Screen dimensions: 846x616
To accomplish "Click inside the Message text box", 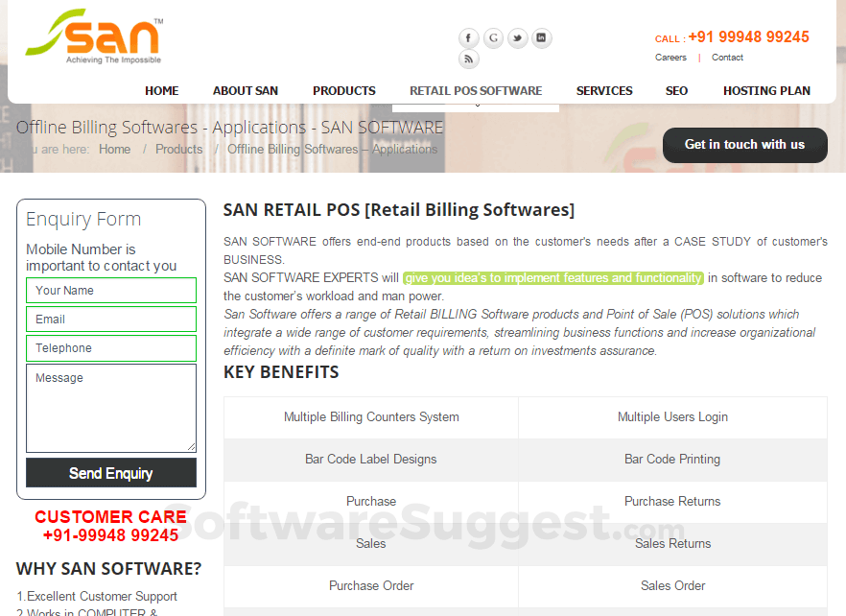I will coord(110,407).
